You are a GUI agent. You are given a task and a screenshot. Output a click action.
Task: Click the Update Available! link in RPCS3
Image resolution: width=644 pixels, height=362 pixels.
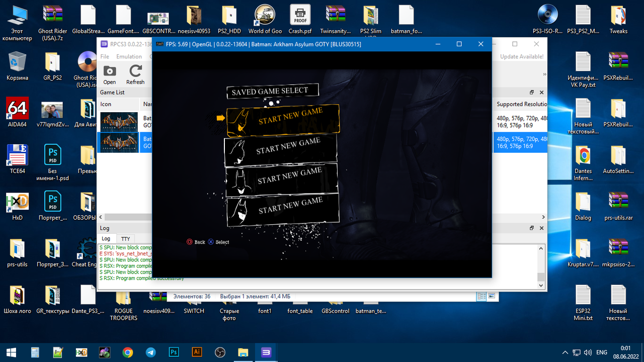(x=522, y=57)
